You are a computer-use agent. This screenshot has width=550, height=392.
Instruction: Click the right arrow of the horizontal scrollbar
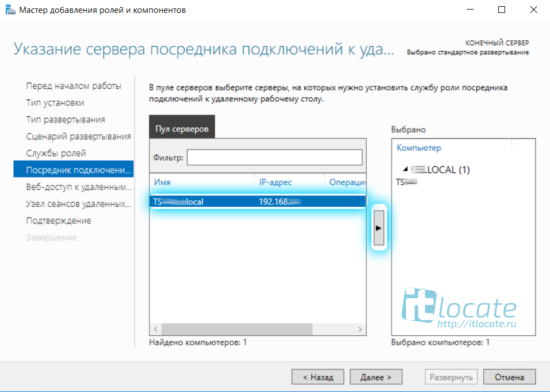click(360, 329)
